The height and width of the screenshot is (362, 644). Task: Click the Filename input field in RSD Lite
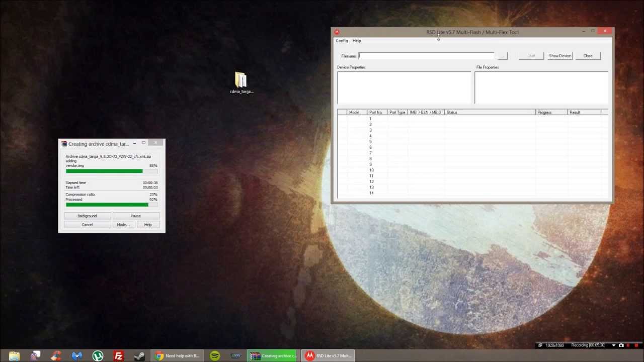pyautogui.click(x=426, y=56)
